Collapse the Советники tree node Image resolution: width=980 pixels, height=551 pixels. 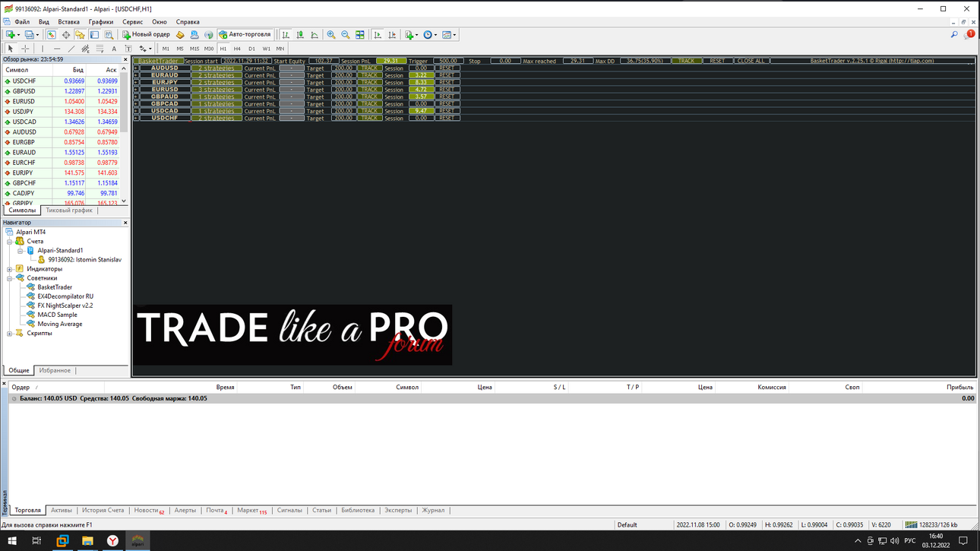point(10,278)
